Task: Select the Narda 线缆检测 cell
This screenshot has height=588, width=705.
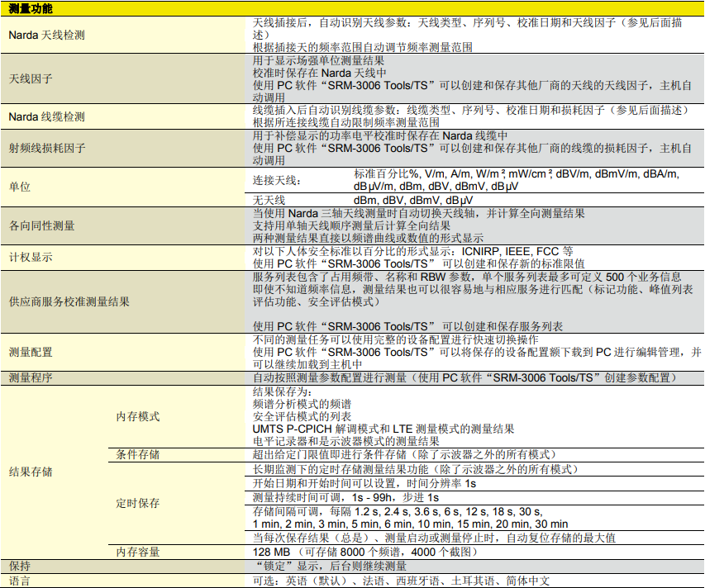Action: point(46,116)
